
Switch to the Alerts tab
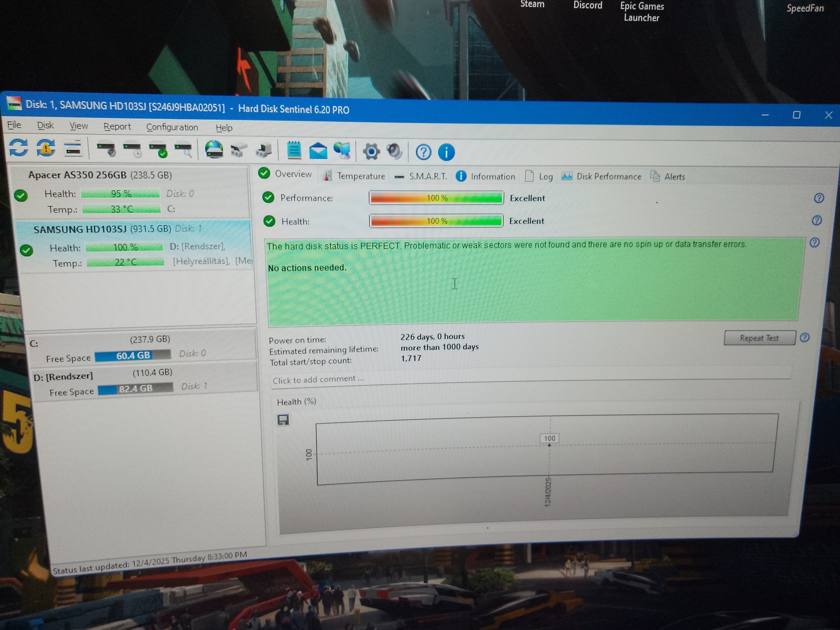pos(668,176)
